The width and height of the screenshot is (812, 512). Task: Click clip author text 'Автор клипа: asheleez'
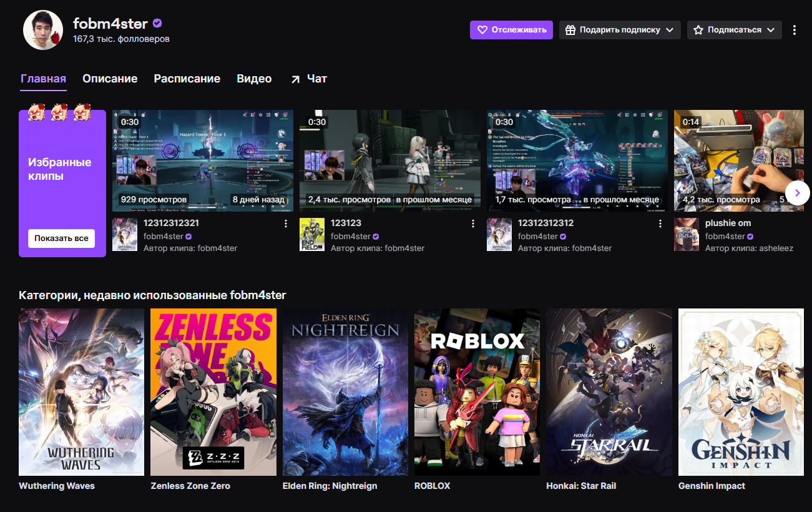[x=749, y=248]
